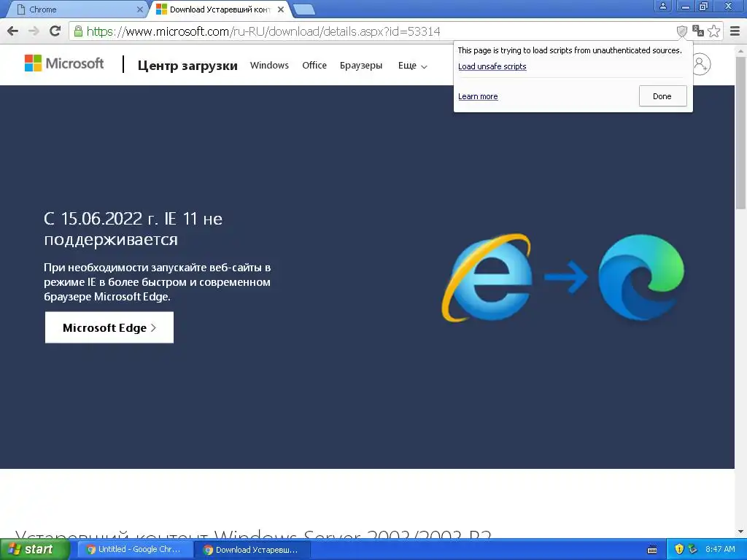Reload the page with the refresh icon
Viewport: 747px width, 560px height.
coord(55,31)
